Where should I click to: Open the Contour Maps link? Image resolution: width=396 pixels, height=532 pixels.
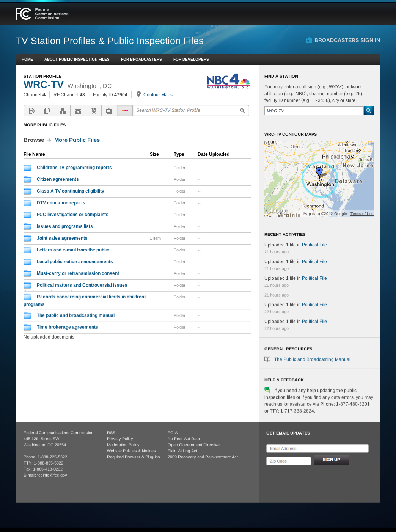(x=158, y=95)
